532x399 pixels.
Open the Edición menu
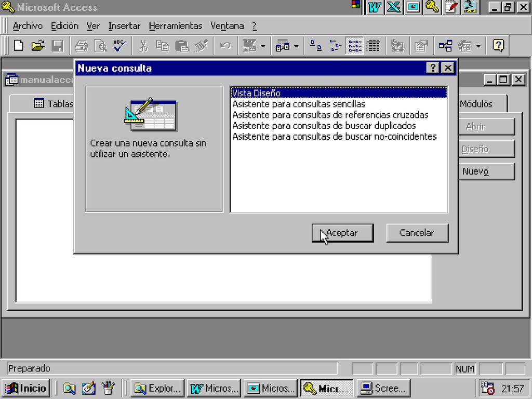(64, 26)
